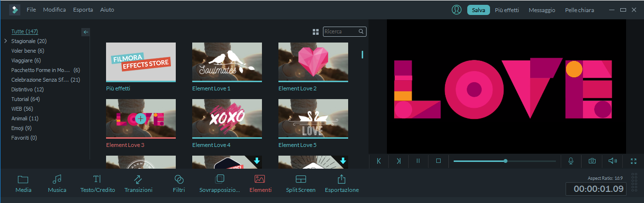Open the File menu

click(x=31, y=10)
